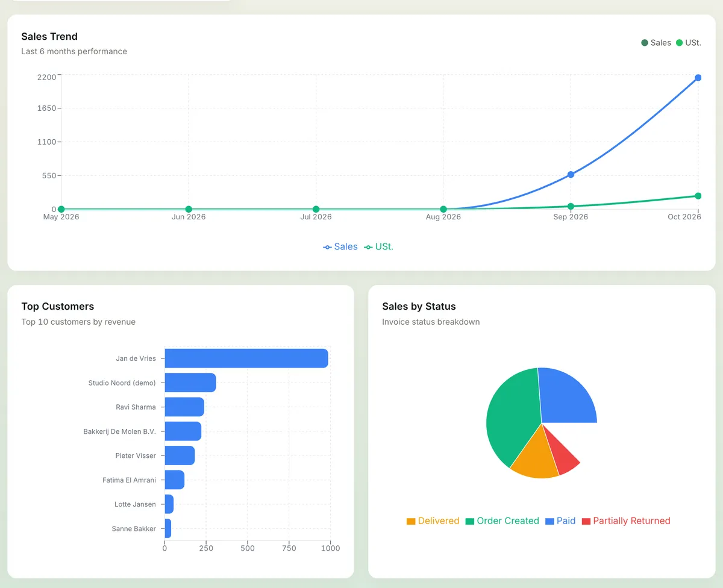The image size is (723, 588).
Task: Click the Pieter Visser revenue bar
Action: (x=180, y=455)
